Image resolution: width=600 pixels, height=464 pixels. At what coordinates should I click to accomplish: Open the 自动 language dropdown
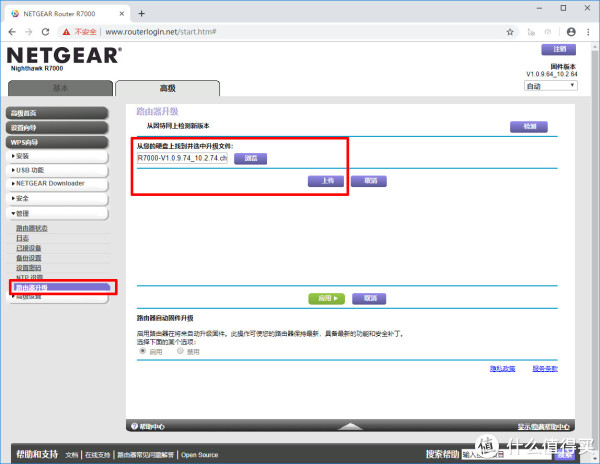pyautogui.click(x=551, y=86)
